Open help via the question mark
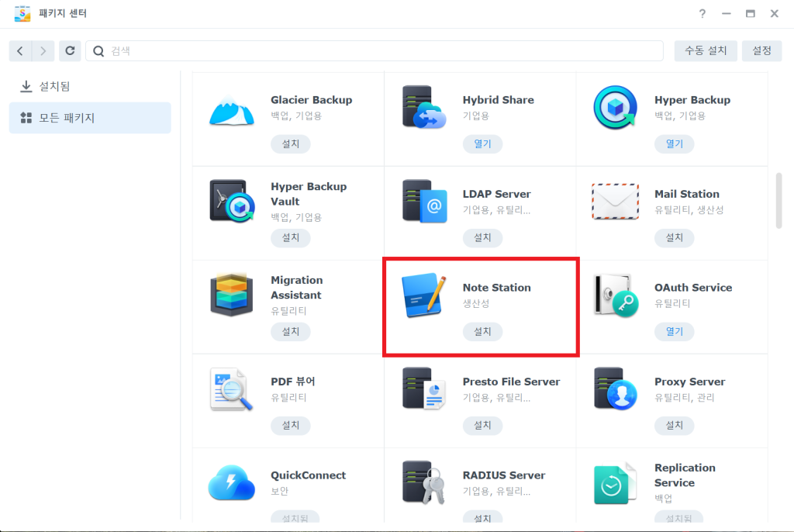Image resolution: width=794 pixels, height=532 pixels. pos(702,14)
